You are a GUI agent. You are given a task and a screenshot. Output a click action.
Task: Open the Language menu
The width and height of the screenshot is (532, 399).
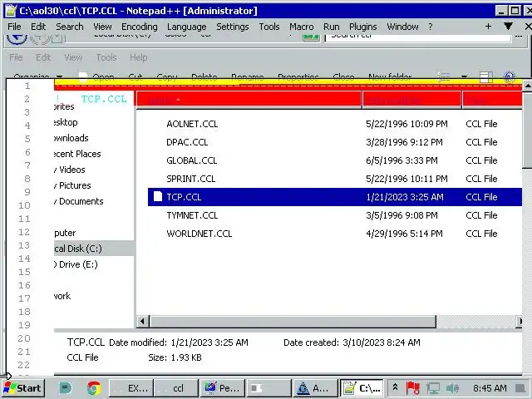pos(186,27)
